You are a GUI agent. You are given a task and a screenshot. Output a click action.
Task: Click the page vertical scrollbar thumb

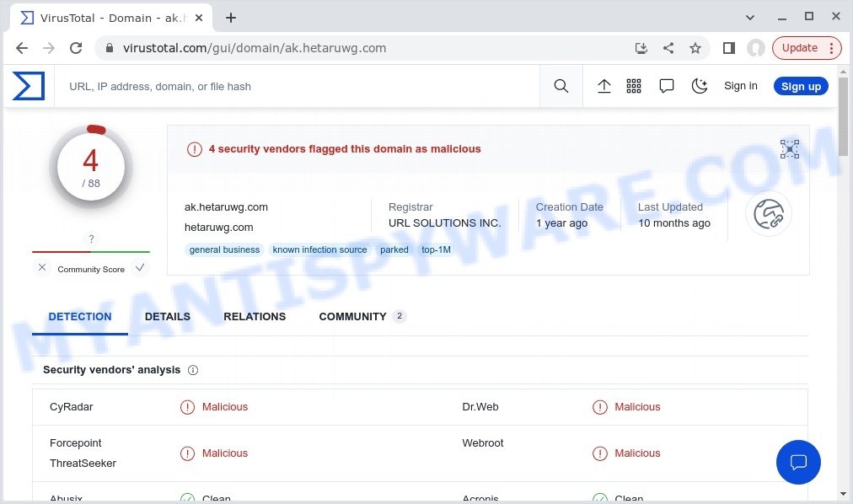[x=843, y=115]
